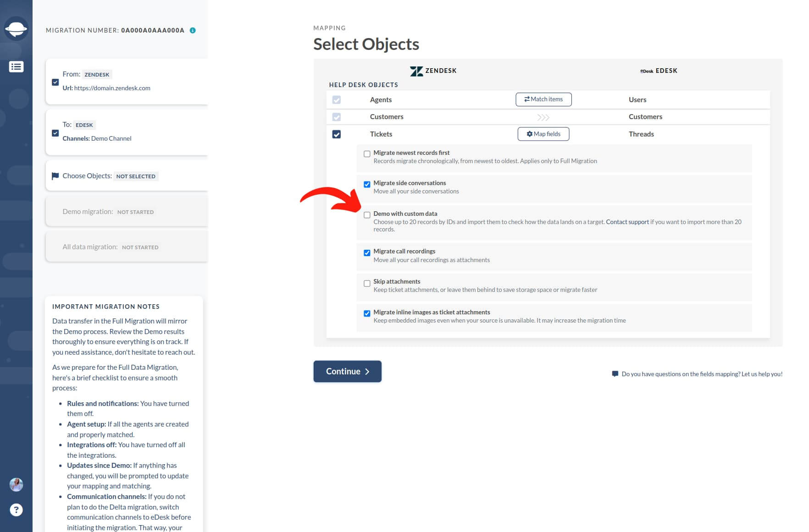Viewport: 809px width, 532px height.
Task: Click the info icon beside migration number
Action: 193,30
